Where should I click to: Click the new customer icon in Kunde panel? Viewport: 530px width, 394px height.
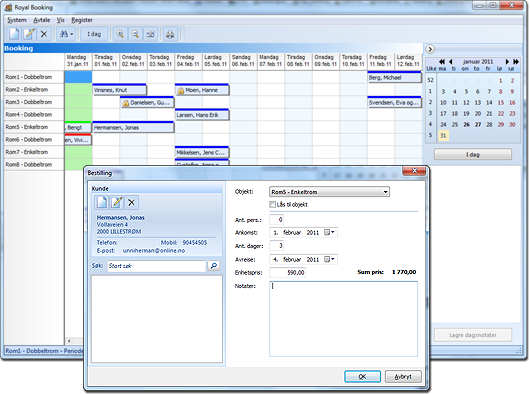101,202
